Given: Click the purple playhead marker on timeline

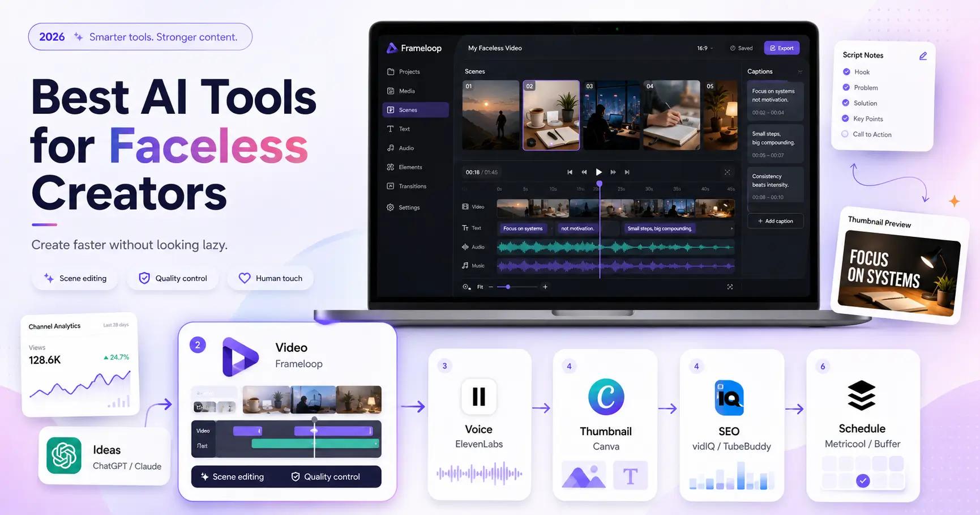Looking at the screenshot, I should click(x=600, y=184).
